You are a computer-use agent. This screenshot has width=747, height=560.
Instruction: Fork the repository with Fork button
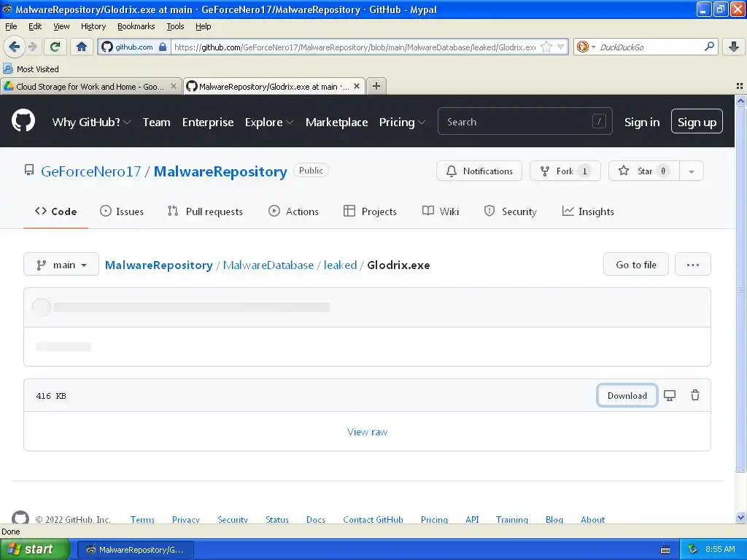click(565, 171)
